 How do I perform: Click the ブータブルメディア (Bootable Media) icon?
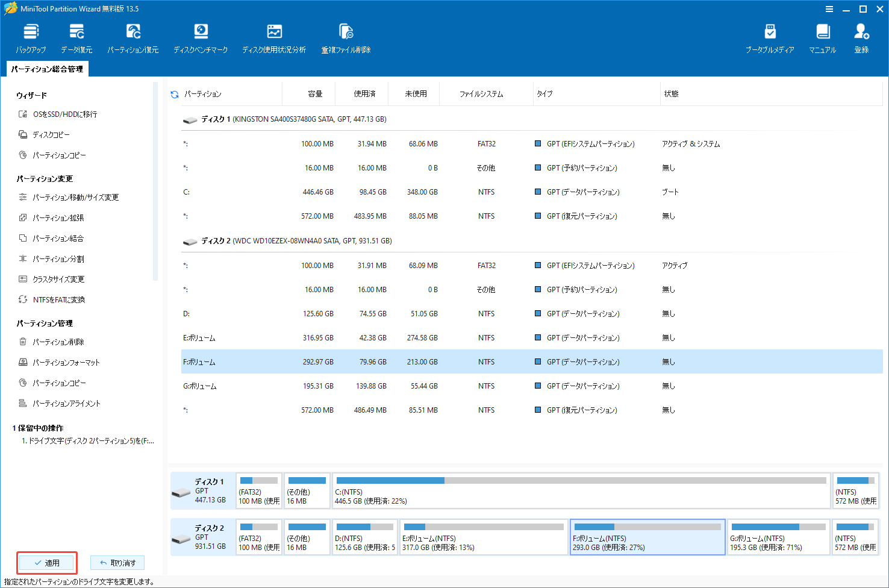[x=769, y=37]
